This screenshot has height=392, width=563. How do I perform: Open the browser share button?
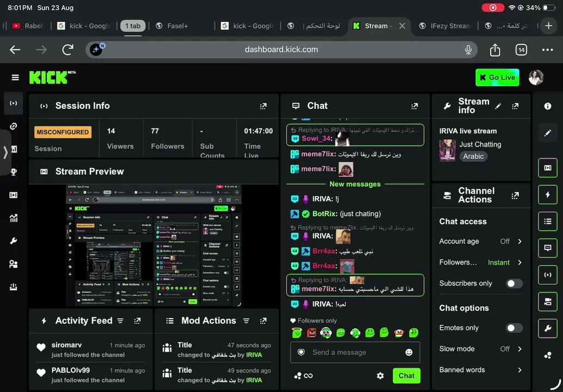pyautogui.click(x=495, y=50)
